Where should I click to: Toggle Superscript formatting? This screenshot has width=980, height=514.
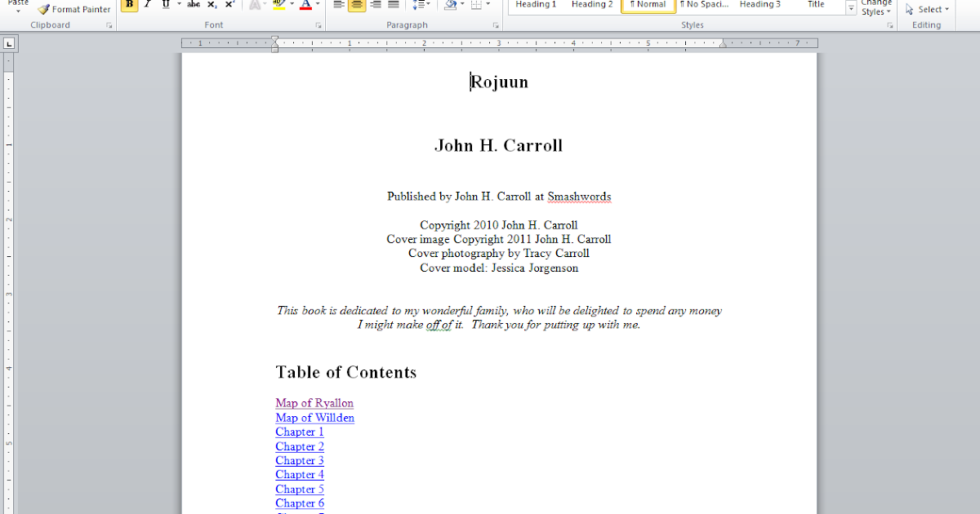click(229, 5)
